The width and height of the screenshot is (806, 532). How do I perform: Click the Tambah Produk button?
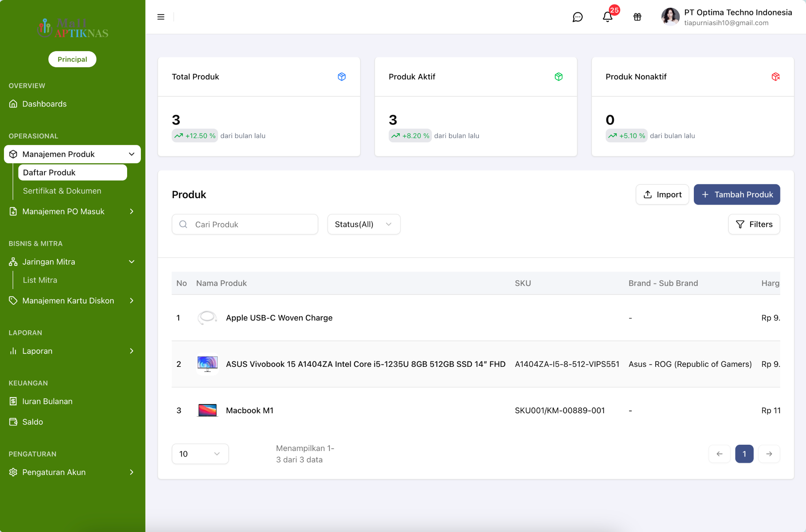tap(737, 194)
